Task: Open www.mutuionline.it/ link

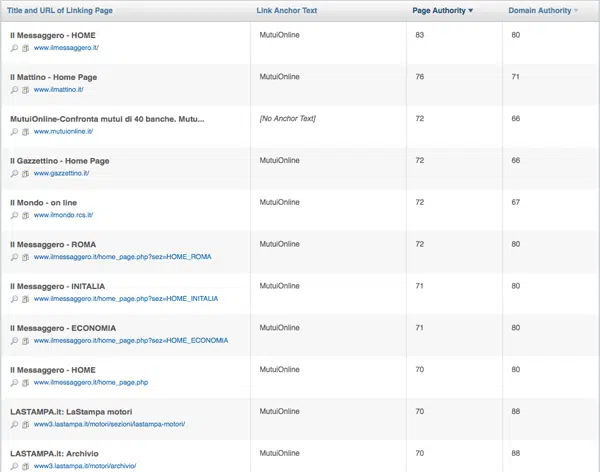Action: pos(64,132)
